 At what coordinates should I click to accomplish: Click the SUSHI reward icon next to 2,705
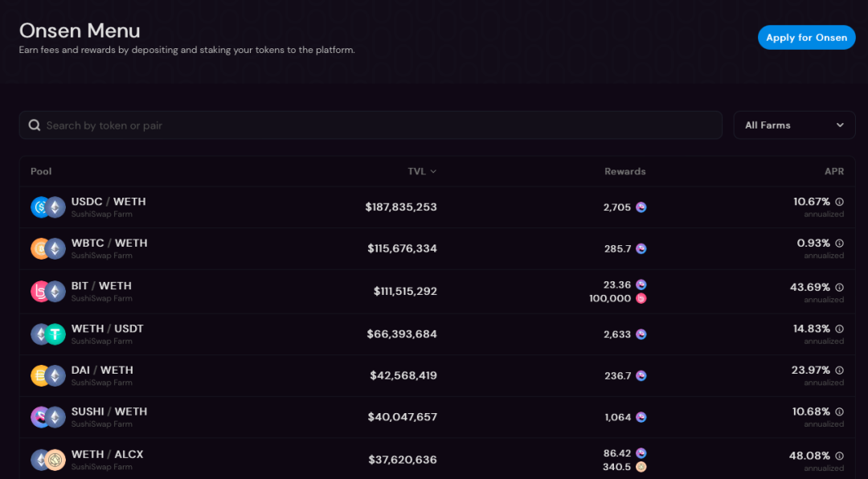pyautogui.click(x=641, y=207)
